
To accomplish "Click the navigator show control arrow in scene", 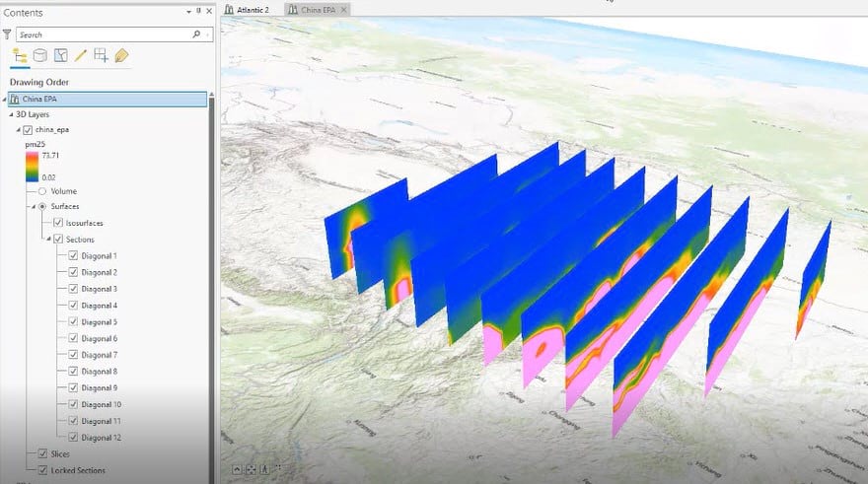I will [x=237, y=469].
